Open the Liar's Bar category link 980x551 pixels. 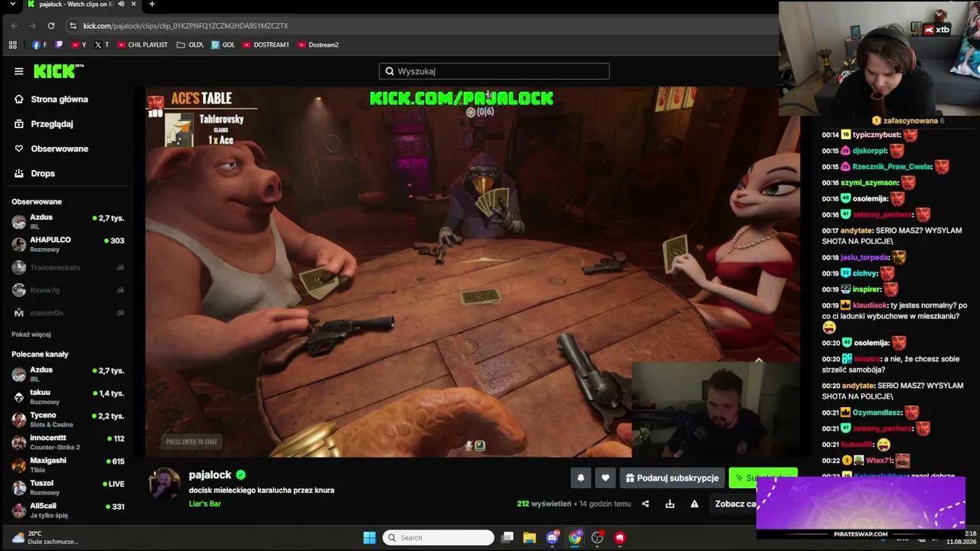click(x=204, y=504)
